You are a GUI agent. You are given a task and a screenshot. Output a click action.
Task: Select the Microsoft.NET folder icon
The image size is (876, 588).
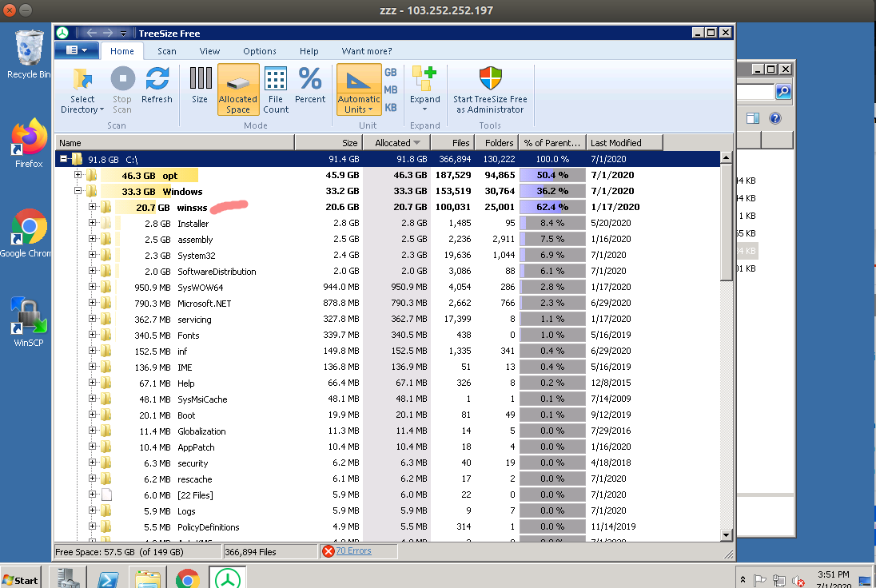tap(106, 304)
